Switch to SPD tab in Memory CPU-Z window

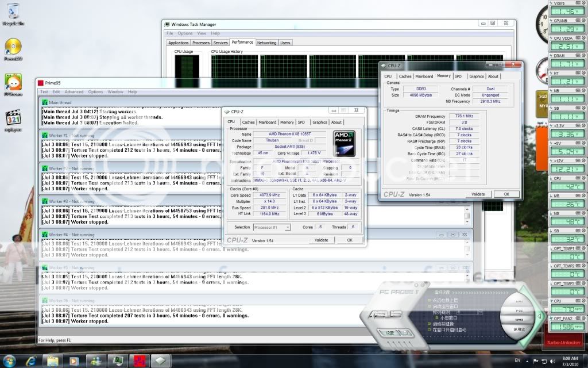tap(458, 76)
